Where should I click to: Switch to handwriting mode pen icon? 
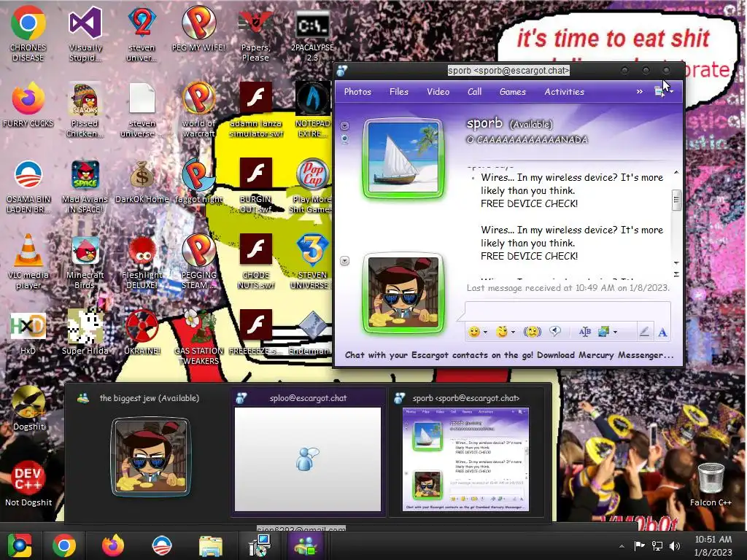[644, 332]
